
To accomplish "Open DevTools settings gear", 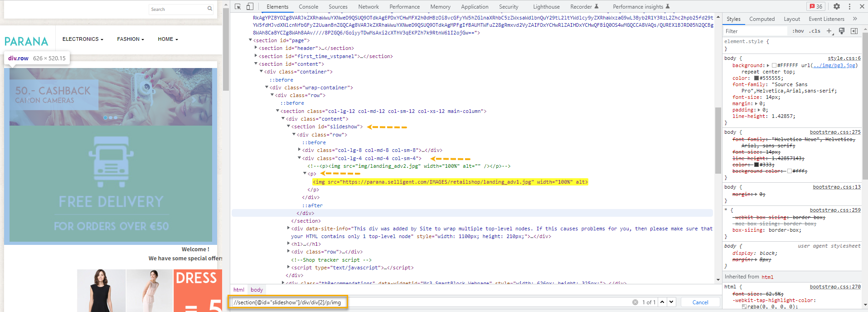I will pyautogui.click(x=837, y=6).
